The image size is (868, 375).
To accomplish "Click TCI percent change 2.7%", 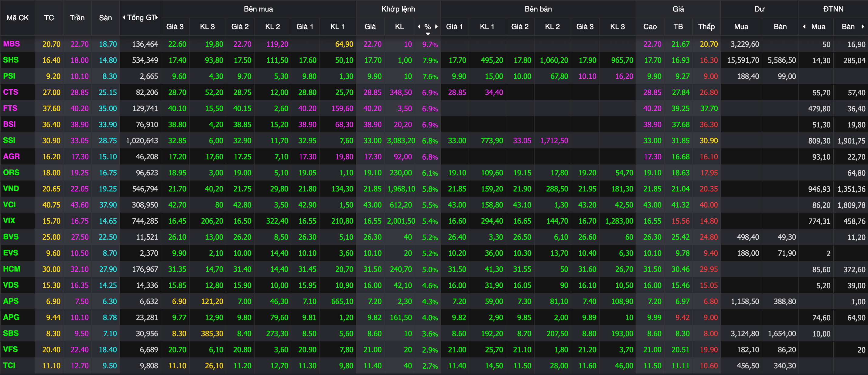I will [x=430, y=366].
